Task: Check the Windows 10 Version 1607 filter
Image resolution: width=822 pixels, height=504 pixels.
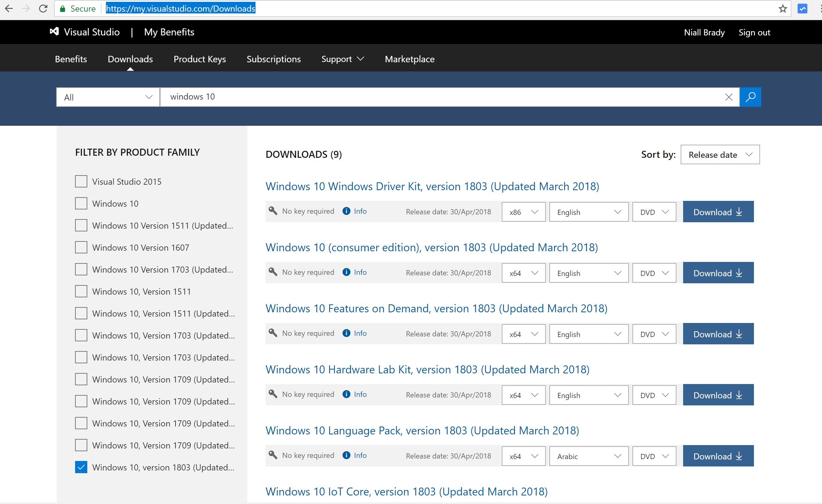Action: pos(81,248)
